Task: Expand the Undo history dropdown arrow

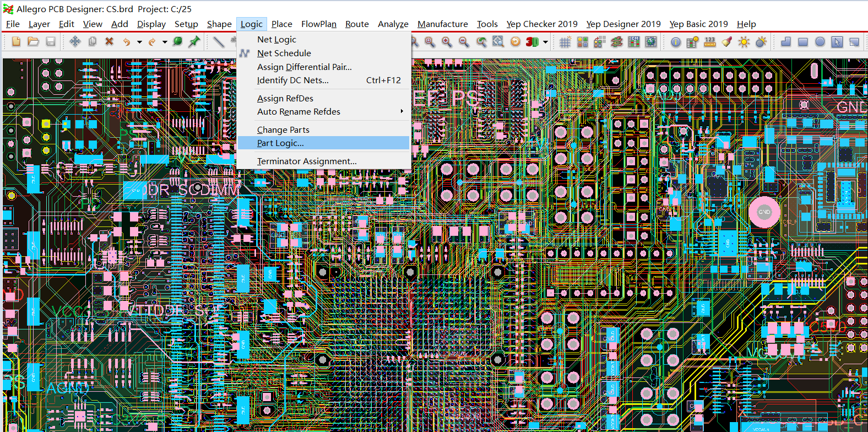Action: pos(139,42)
